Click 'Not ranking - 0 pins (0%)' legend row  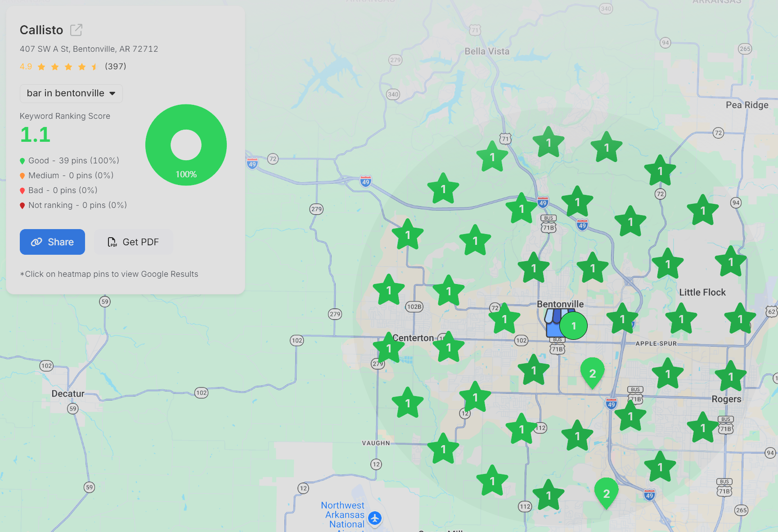73,205
